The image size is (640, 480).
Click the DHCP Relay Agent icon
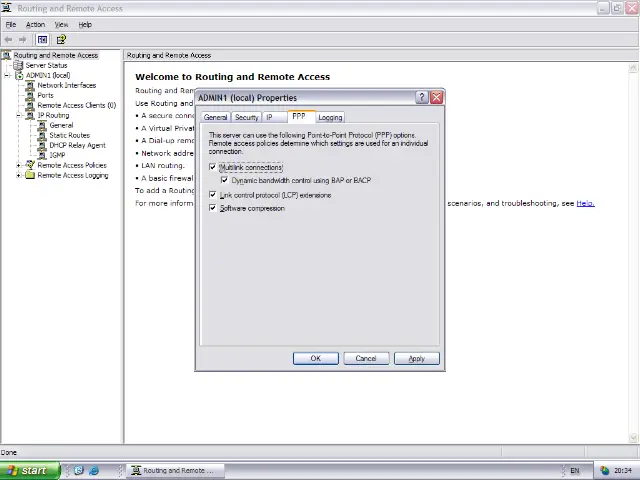click(x=42, y=145)
